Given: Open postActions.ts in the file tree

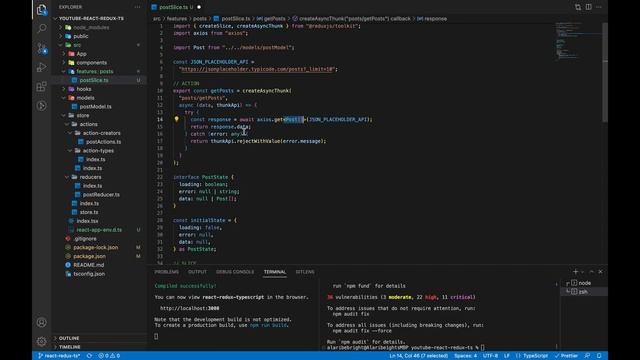Looking at the screenshot, I should [x=103, y=142].
